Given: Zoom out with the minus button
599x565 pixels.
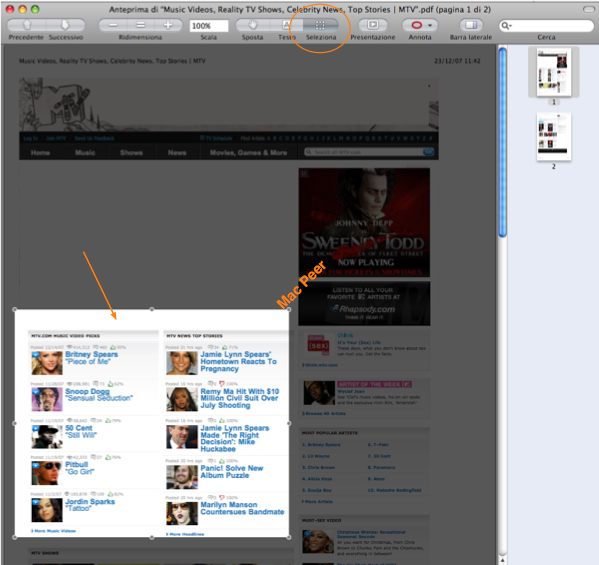Looking at the screenshot, I should (x=113, y=25).
